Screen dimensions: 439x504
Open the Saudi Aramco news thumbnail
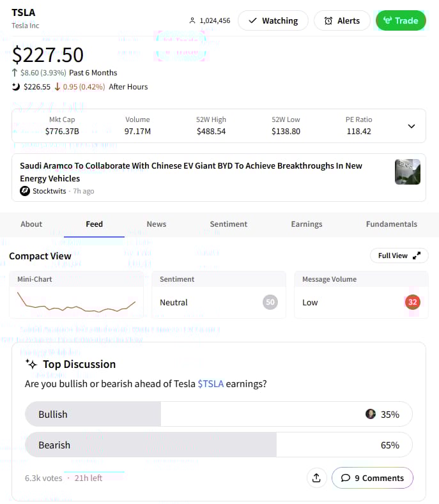tap(407, 172)
